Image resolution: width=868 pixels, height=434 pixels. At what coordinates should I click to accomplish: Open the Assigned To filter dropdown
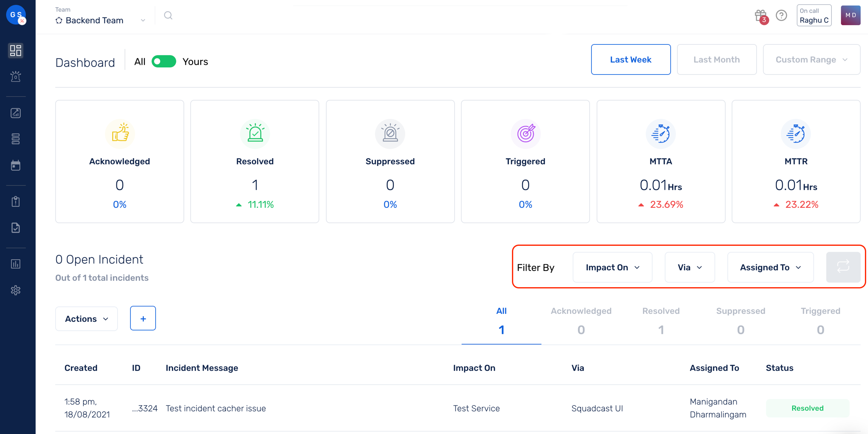pyautogui.click(x=770, y=267)
